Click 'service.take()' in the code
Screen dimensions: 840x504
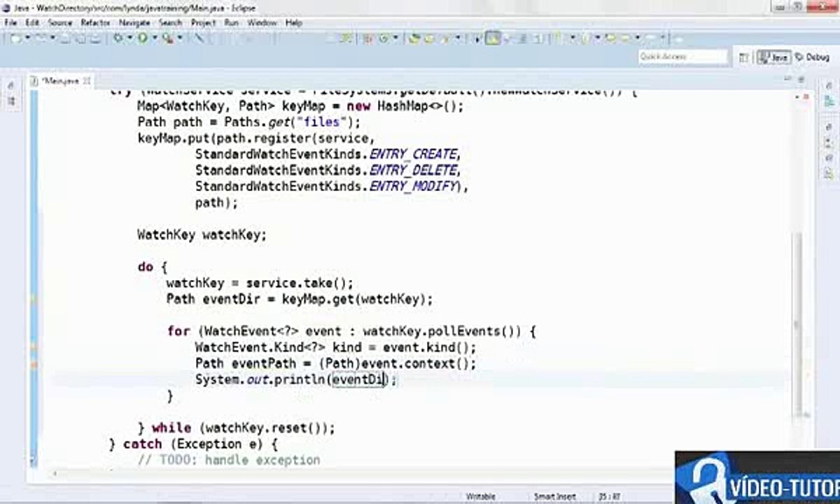(x=296, y=283)
